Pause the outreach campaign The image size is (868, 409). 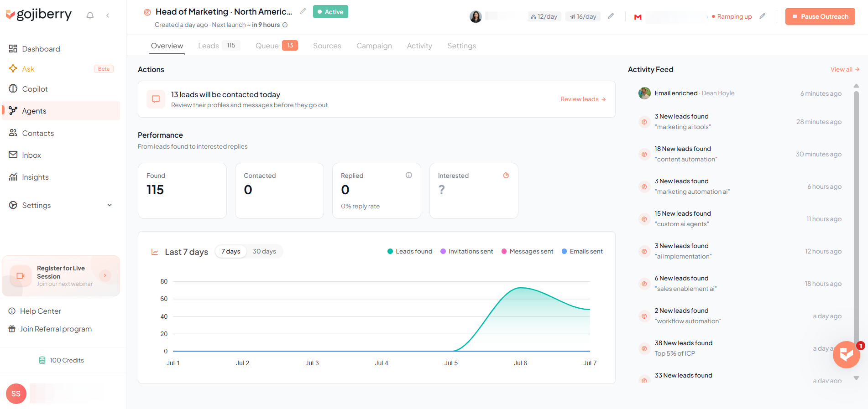tap(820, 16)
